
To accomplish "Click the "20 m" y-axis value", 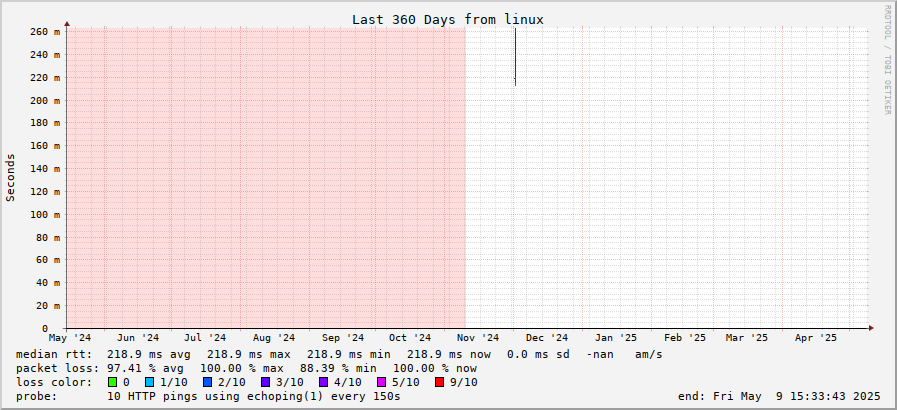I will (x=47, y=305).
